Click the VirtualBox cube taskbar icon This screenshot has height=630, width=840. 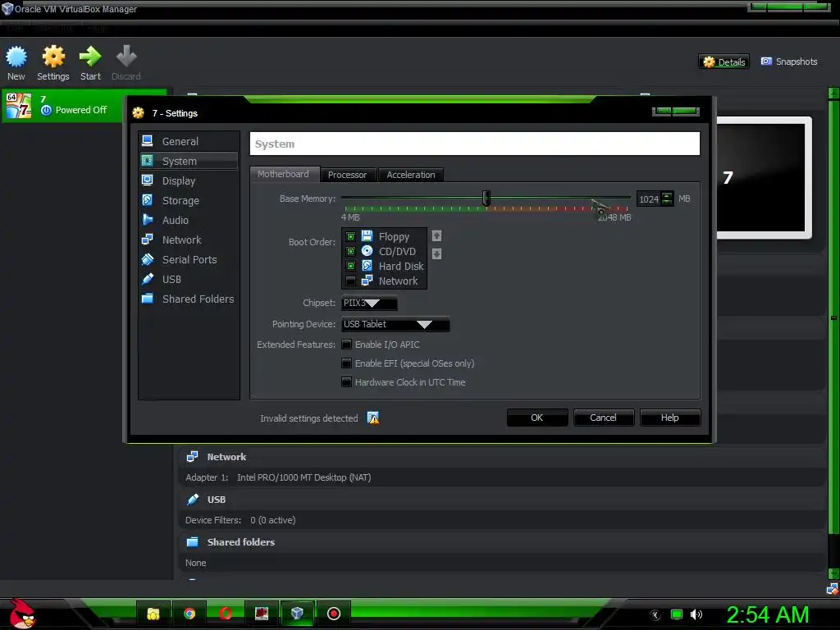click(297, 614)
